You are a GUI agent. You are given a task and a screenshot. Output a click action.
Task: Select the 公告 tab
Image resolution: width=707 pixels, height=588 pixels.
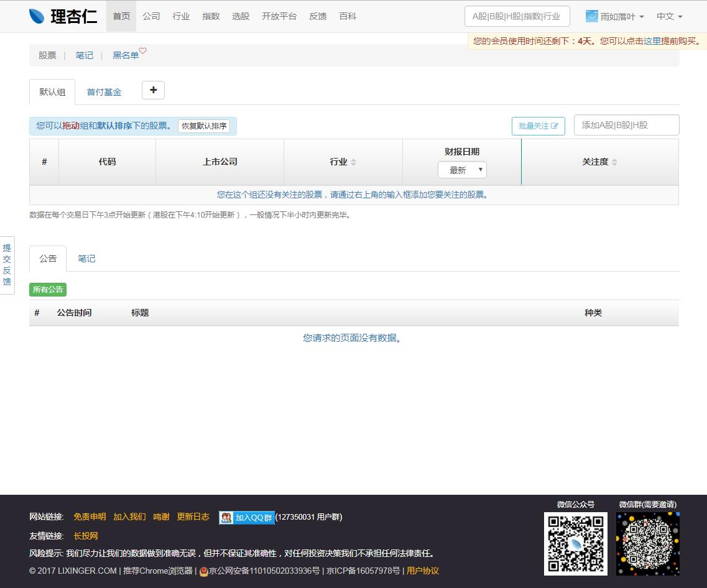coord(48,259)
